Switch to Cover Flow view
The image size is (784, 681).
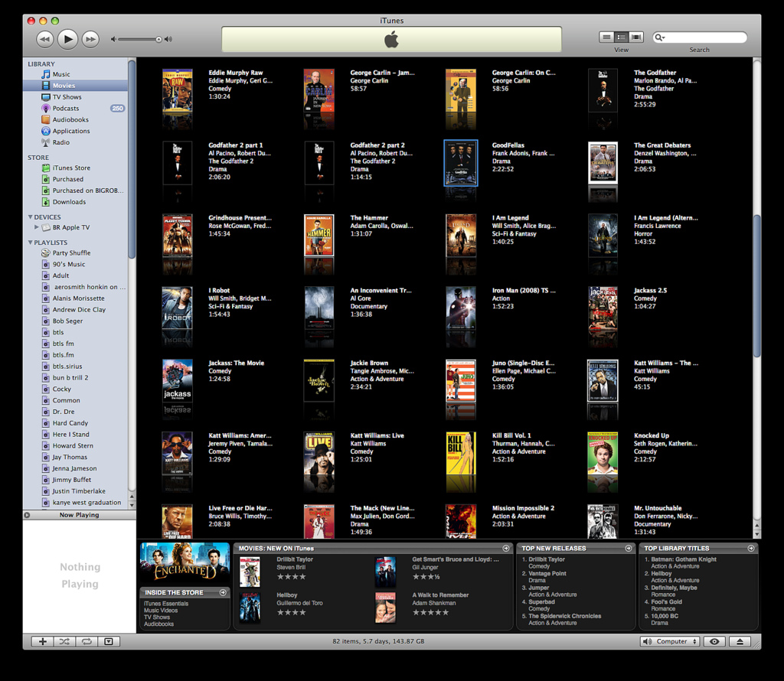636,37
